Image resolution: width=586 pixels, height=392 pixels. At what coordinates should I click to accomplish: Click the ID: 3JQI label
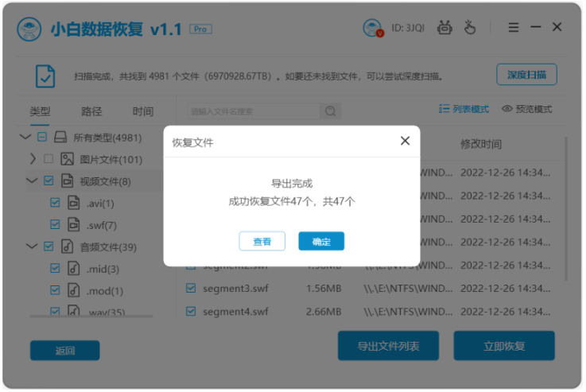click(408, 28)
